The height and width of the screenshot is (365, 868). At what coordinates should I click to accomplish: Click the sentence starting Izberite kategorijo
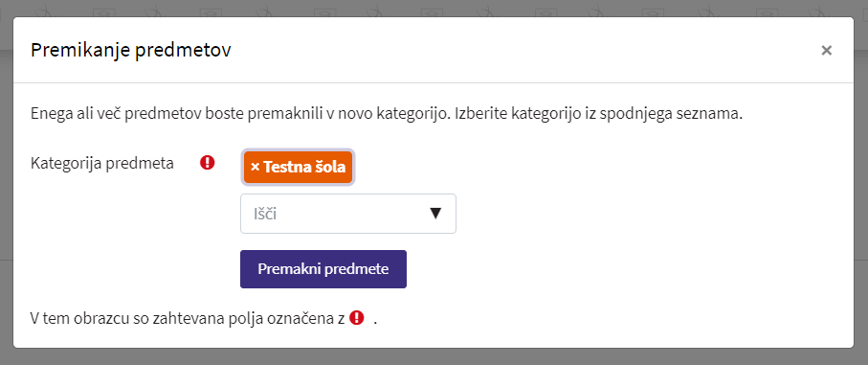point(595,115)
